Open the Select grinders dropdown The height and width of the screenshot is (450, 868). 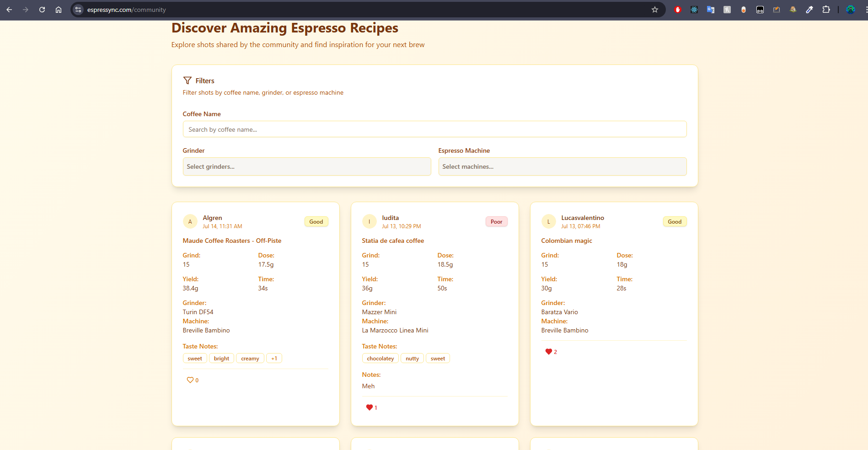[x=307, y=166]
